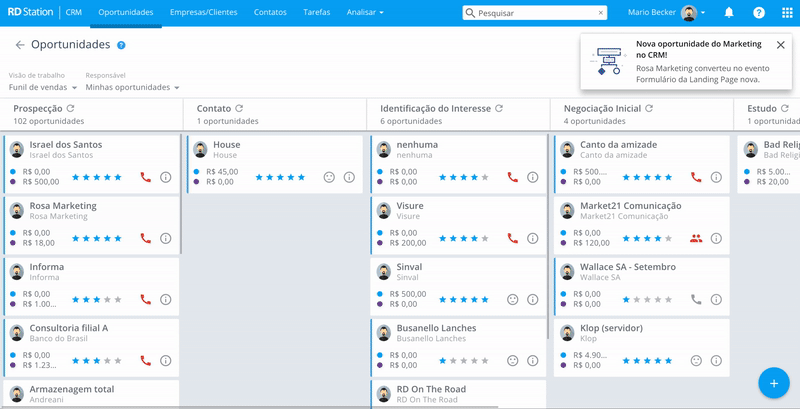800x409 pixels.
Task: Open info icon on Klop (servidor) card
Action: coord(716,361)
